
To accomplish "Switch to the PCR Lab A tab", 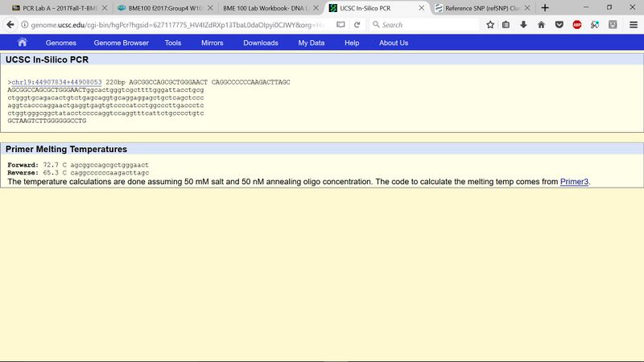I will [56, 7].
